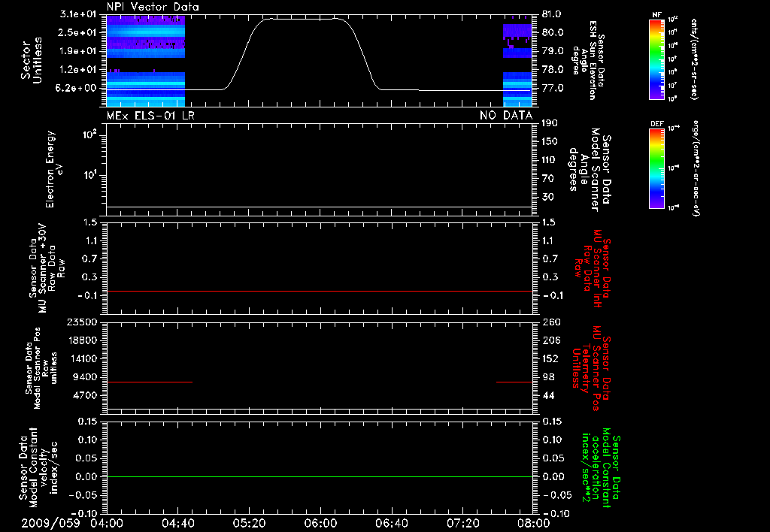The image size is (770, 532).
Task: Click the DEF energy-flux color bar
Action: coord(656,168)
